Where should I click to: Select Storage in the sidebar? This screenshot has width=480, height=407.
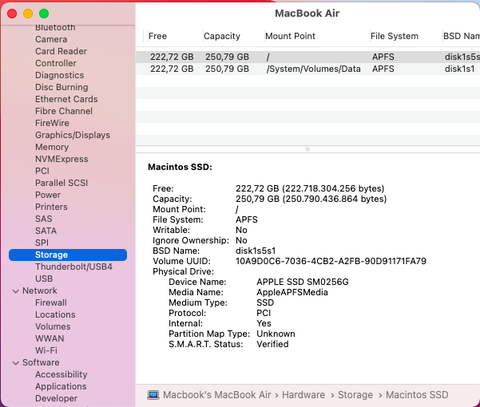pos(68,255)
